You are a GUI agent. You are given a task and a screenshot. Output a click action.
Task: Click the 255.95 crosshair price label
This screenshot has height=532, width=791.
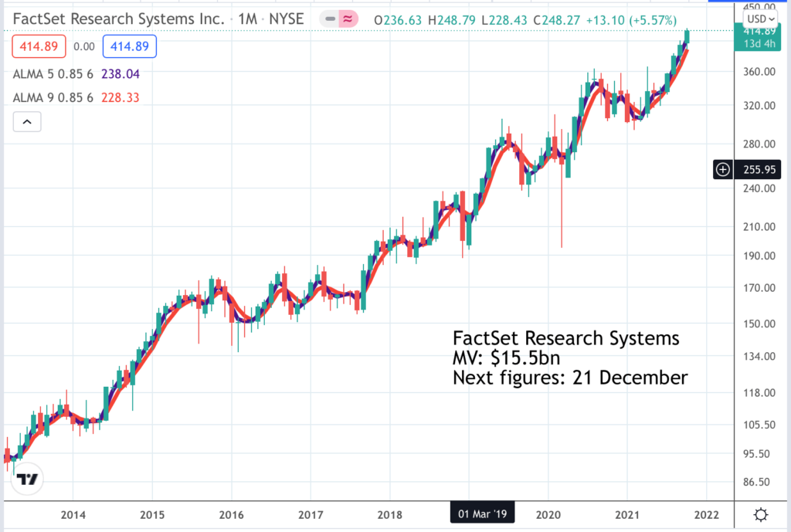tap(759, 169)
